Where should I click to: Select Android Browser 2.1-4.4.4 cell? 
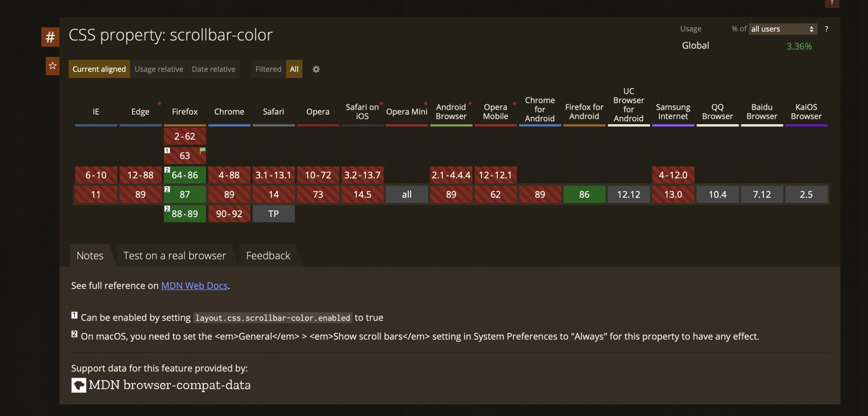coord(451,175)
